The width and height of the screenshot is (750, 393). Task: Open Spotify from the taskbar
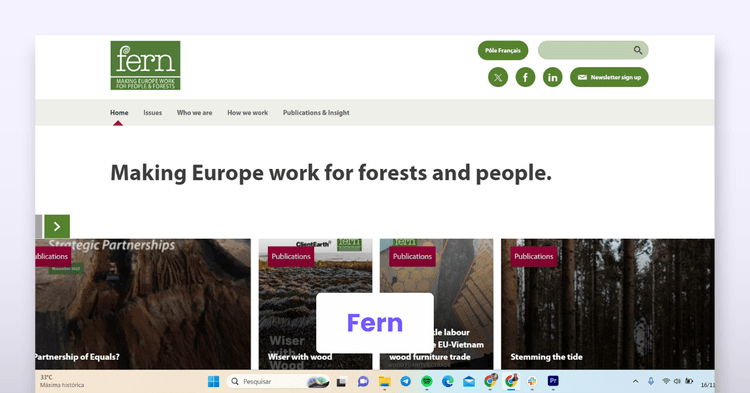click(x=427, y=381)
